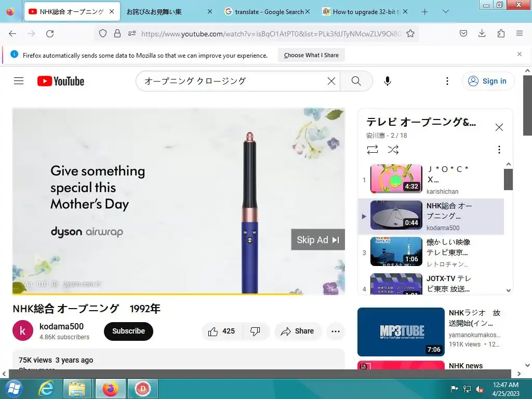The height and width of the screenshot is (399, 532).
Task: Open File Explorer from taskbar
Action: tap(77, 389)
